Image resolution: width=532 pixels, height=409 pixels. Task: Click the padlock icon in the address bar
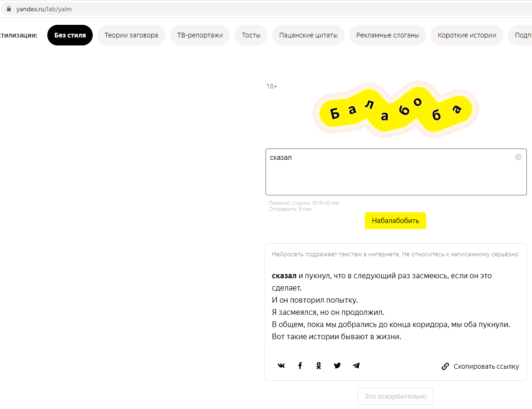click(8, 9)
